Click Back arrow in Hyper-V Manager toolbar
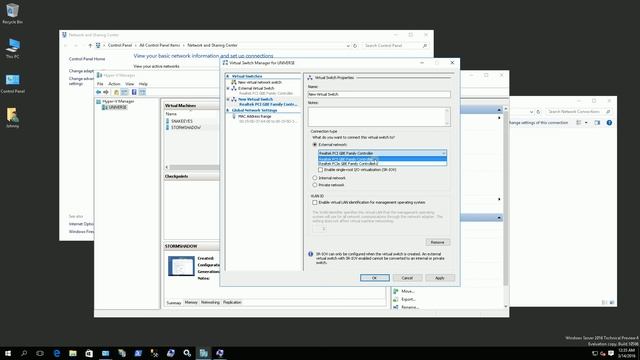Image resolution: width=640 pixels, height=360 pixels. [x=98, y=92]
